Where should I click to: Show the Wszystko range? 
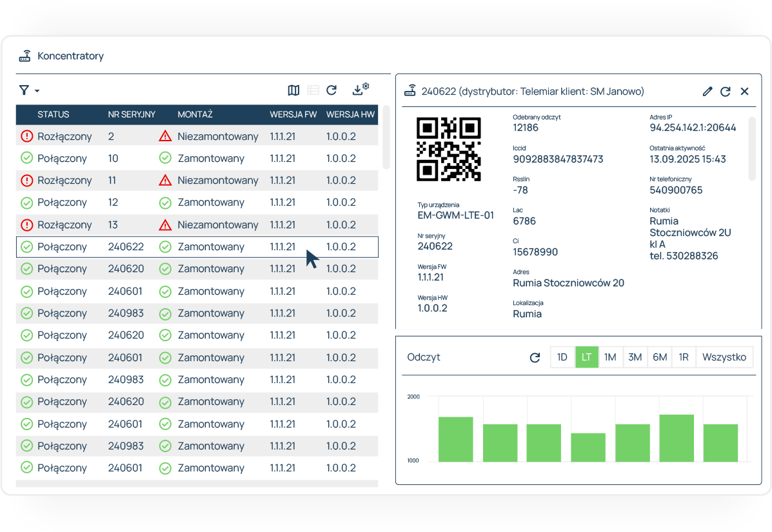(x=724, y=357)
